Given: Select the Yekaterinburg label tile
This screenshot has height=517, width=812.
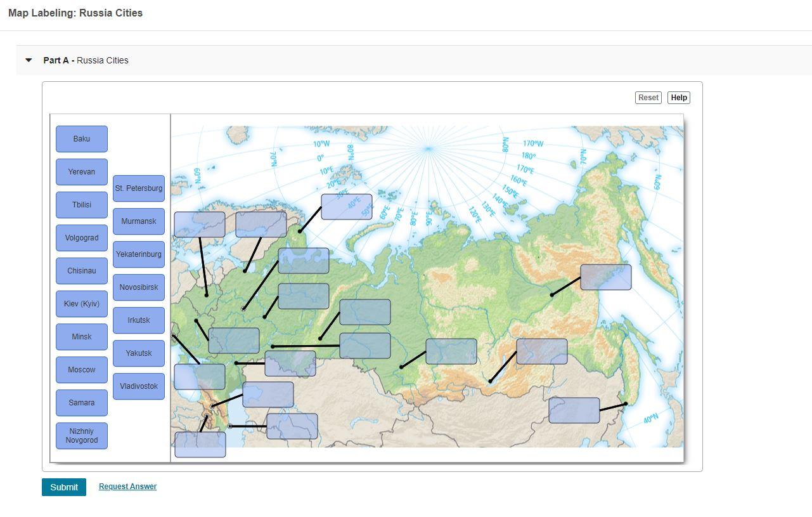Looking at the screenshot, I should [x=139, y=254].
